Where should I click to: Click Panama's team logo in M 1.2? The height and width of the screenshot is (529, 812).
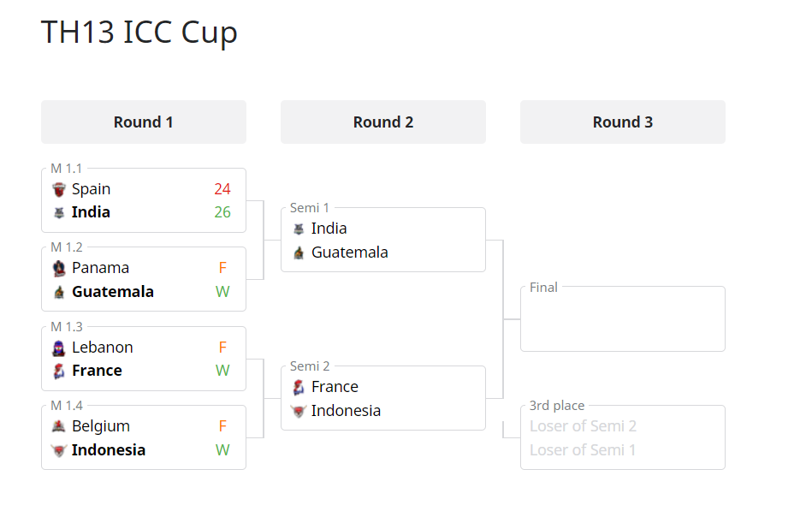(59, 269)
